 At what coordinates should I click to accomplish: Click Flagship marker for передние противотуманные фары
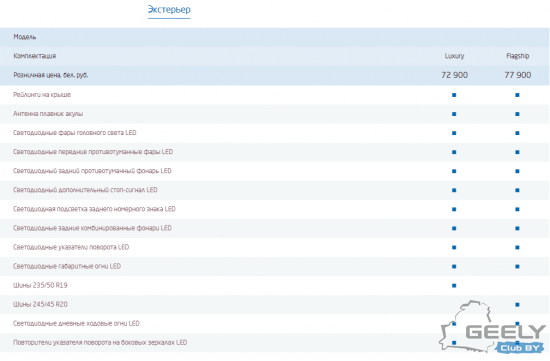click(517, 152)
